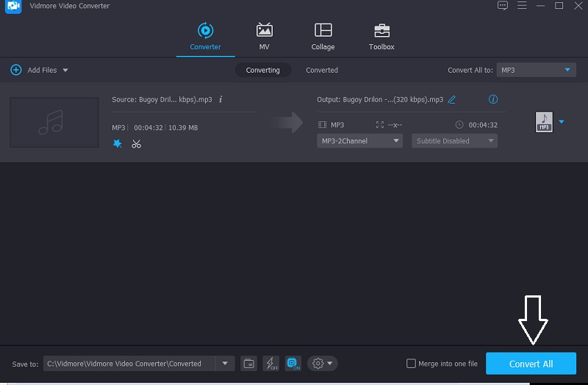The width and height of the screenshot is (588, 385).
Task: Enable Merge into one file checkbox
Action: pyautogui.click(x=412, y=364)
